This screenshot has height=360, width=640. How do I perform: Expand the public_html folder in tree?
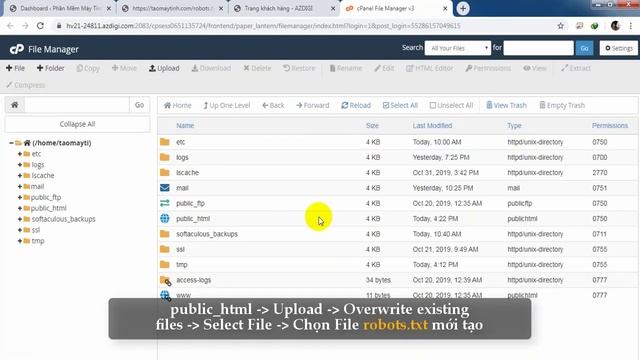click(20, 208)
